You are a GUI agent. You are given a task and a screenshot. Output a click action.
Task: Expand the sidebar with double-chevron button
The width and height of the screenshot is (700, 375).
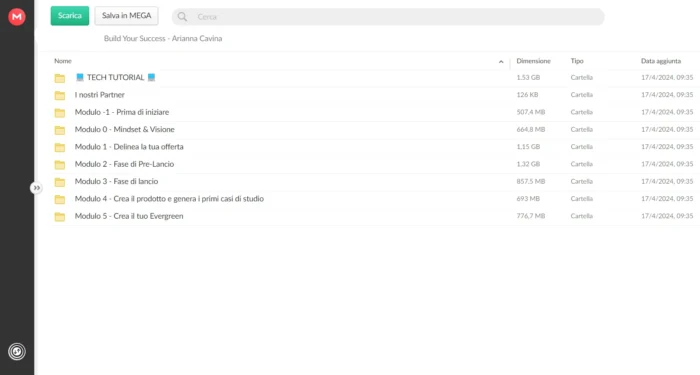click(36, 188)
